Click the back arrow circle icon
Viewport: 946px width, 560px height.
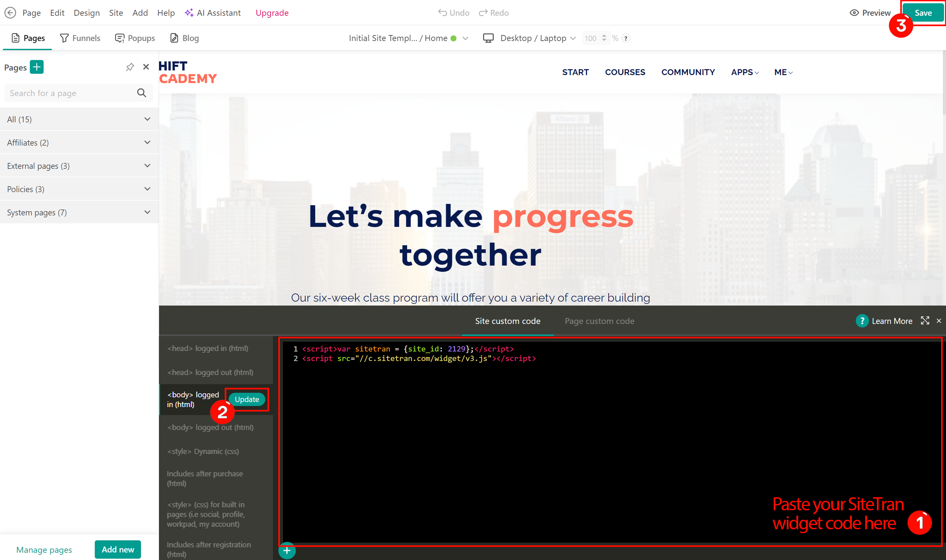(10, 13)
